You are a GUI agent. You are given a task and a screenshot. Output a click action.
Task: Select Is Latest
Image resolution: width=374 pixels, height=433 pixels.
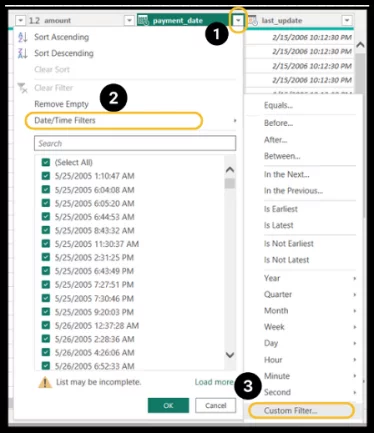(278, 225)
